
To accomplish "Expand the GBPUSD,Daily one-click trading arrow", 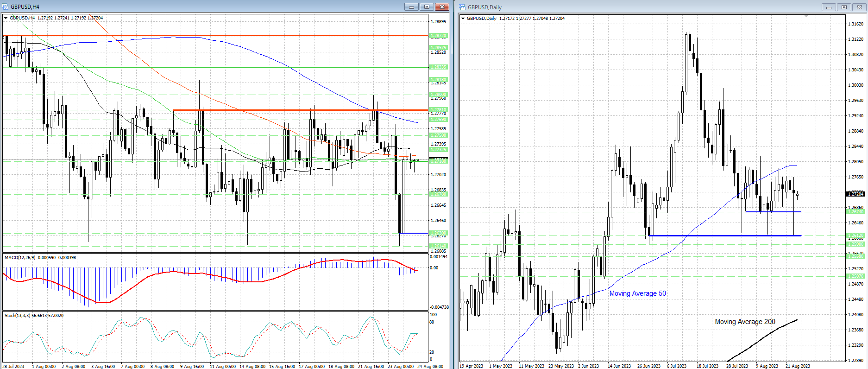I will click(x=463, y=19).
